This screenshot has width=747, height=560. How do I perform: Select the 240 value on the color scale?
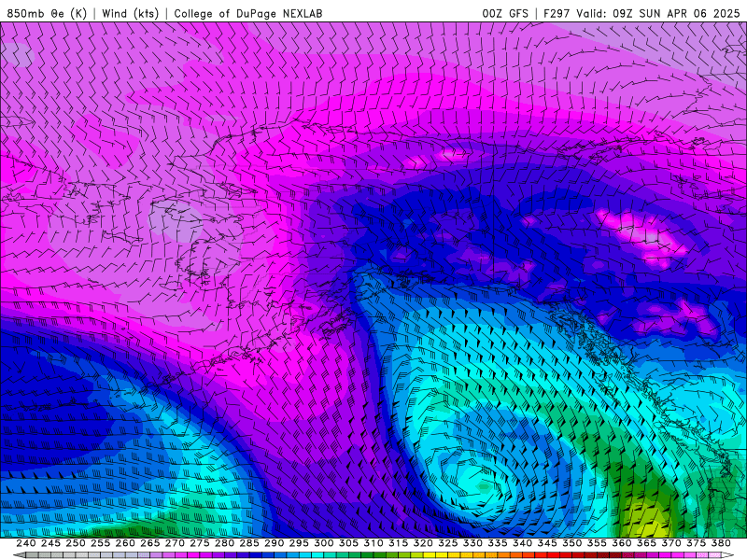tap(26, 543)
